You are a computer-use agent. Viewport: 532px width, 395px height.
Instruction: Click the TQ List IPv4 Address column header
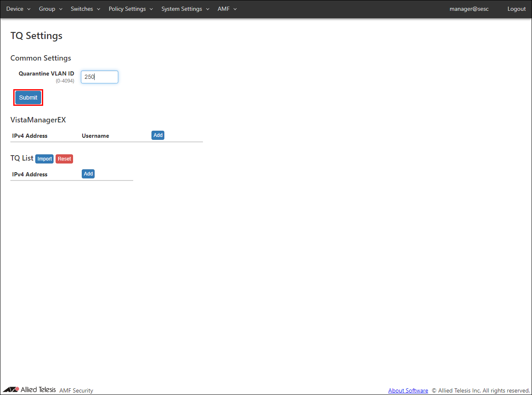pyautogui.click(x=30, y=174)
